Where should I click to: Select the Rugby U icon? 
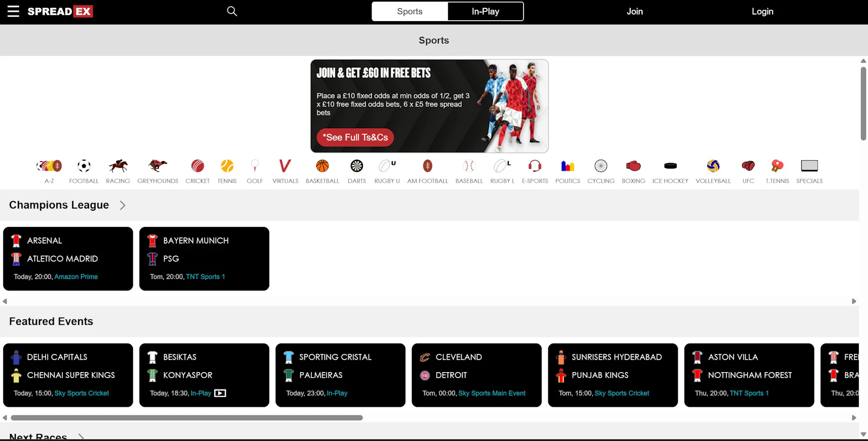click(387, 166)
